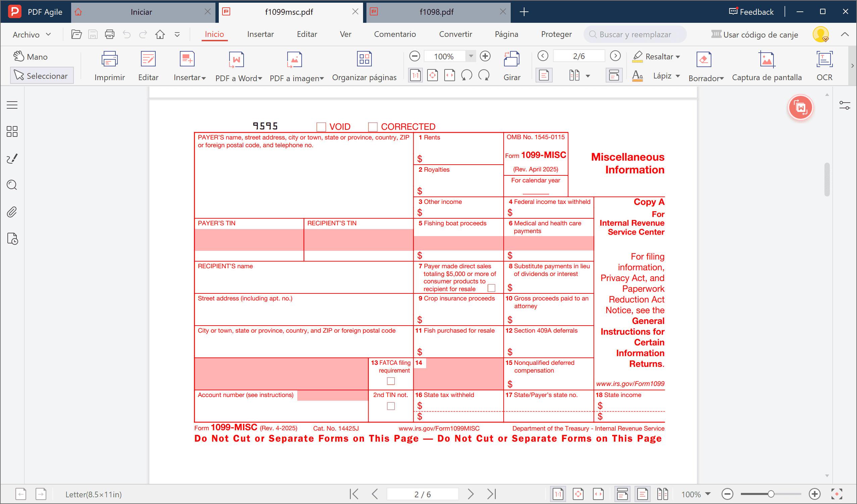Screen dimensions: 857x504
Task: Adjust the zoom slider in status bar
Action: (771, 494)
